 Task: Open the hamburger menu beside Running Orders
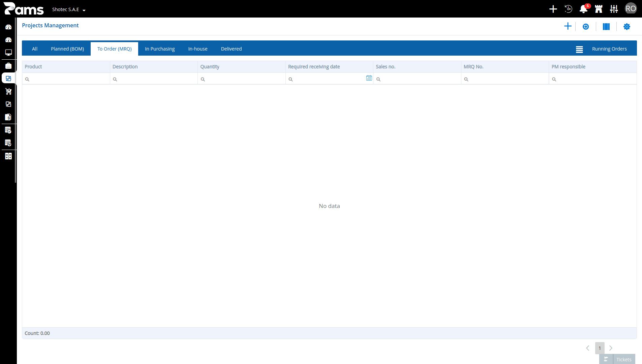tap(579, 49)
